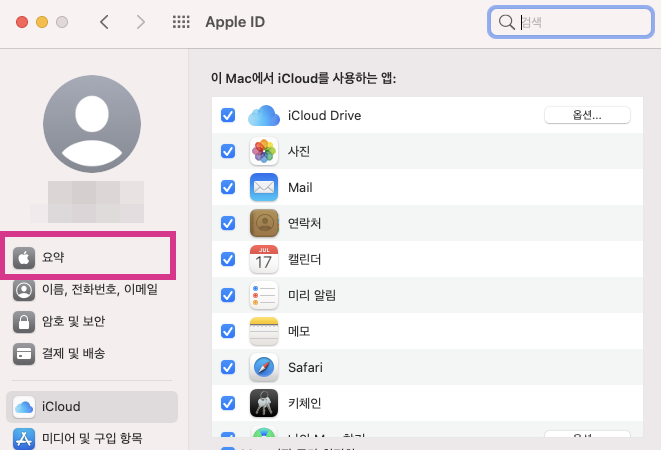This screenshot has width=661, height=450.
Task: Click the cloud icon in iCloud sidebar row
Action: point(24,407)
